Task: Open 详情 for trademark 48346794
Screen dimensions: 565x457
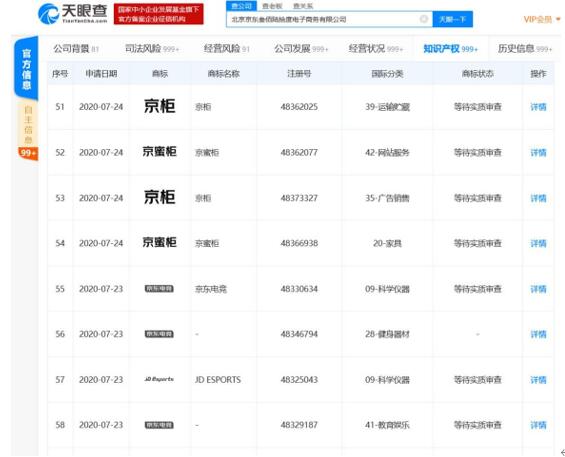Action: tap(538, 334)
